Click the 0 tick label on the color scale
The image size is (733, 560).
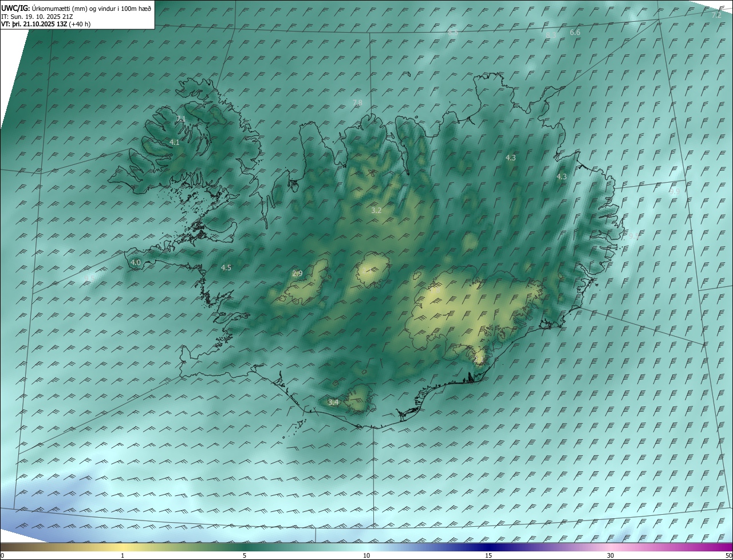[x=2, y=556]
